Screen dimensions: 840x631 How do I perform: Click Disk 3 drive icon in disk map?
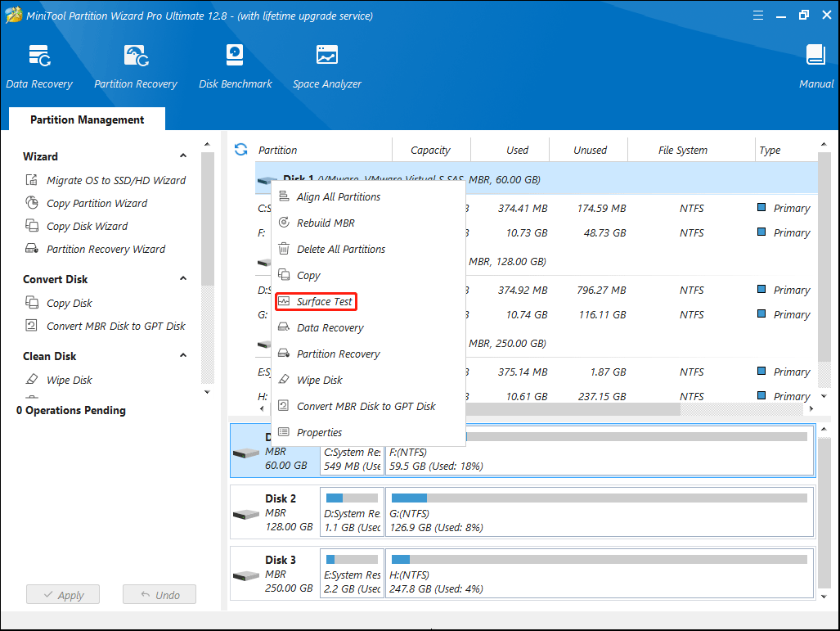pos(246,576)
